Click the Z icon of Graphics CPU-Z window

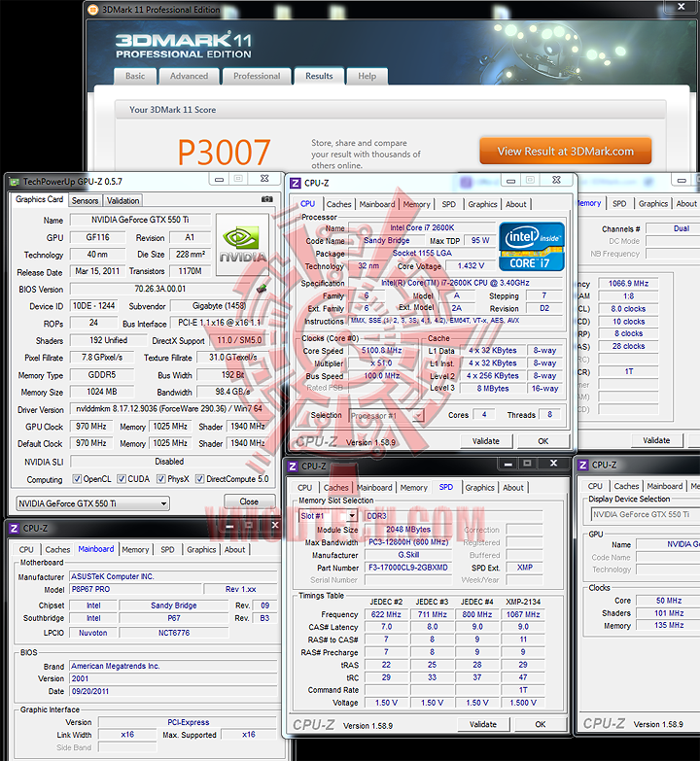pos(583,465)
